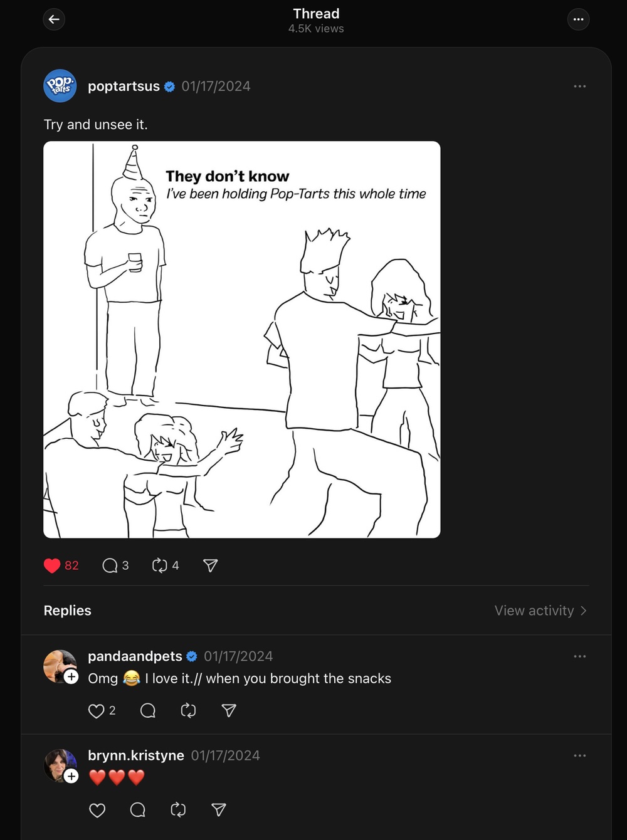Viewport: 627px width, 840px height.
Task: Reply to the poptartsus post
Action: (110, 565)
